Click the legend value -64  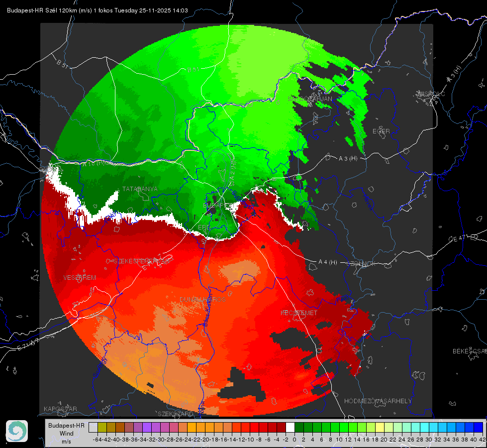[x=97, y=440]
